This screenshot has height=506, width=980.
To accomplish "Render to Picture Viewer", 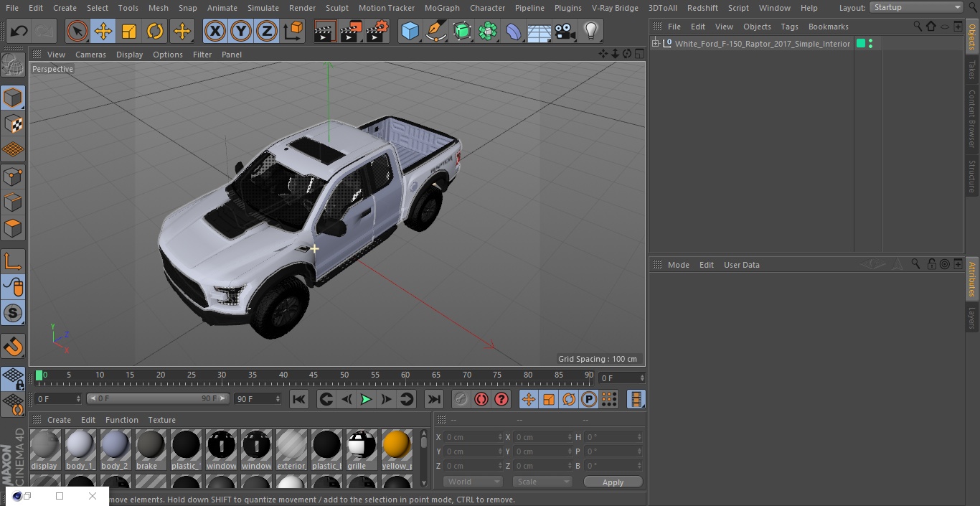I will click(x=352, y=32).
